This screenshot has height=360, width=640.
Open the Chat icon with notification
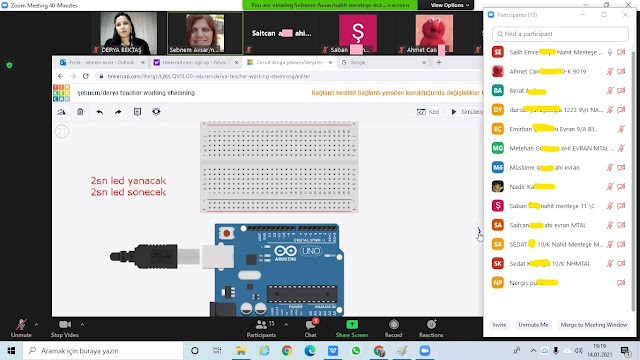pyautogui.click(x=310, y=325)
